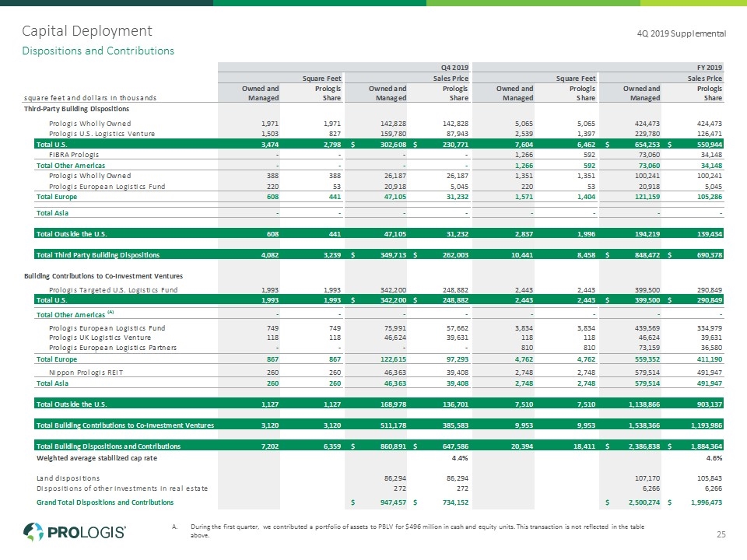Click the 107,170 land dispositions value
The width and height of the screenshot is (747, 560).
coord(647,478)
